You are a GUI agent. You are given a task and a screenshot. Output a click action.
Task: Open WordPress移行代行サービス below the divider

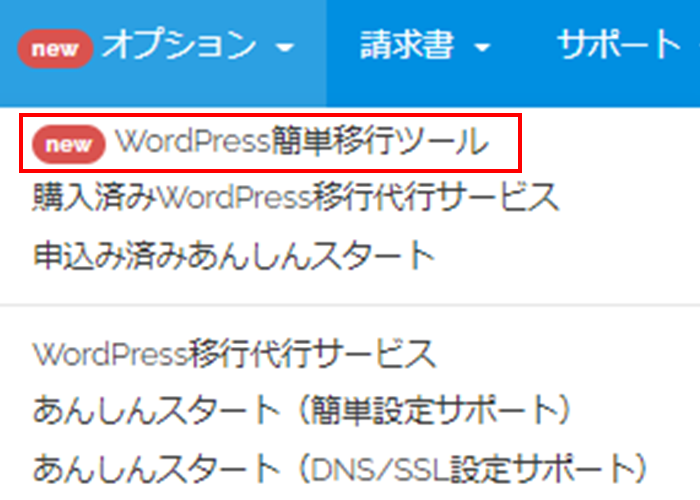(x=234, y=353)
